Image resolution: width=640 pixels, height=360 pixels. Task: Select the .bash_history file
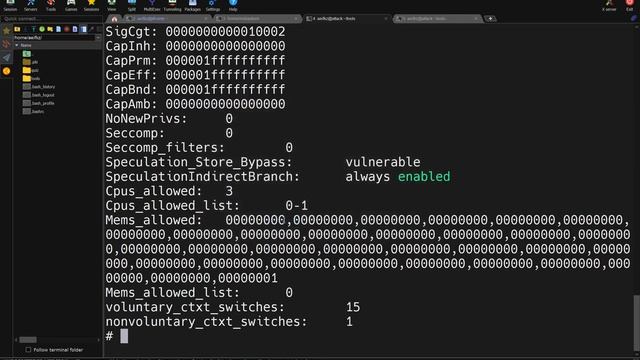pos(39,87)
